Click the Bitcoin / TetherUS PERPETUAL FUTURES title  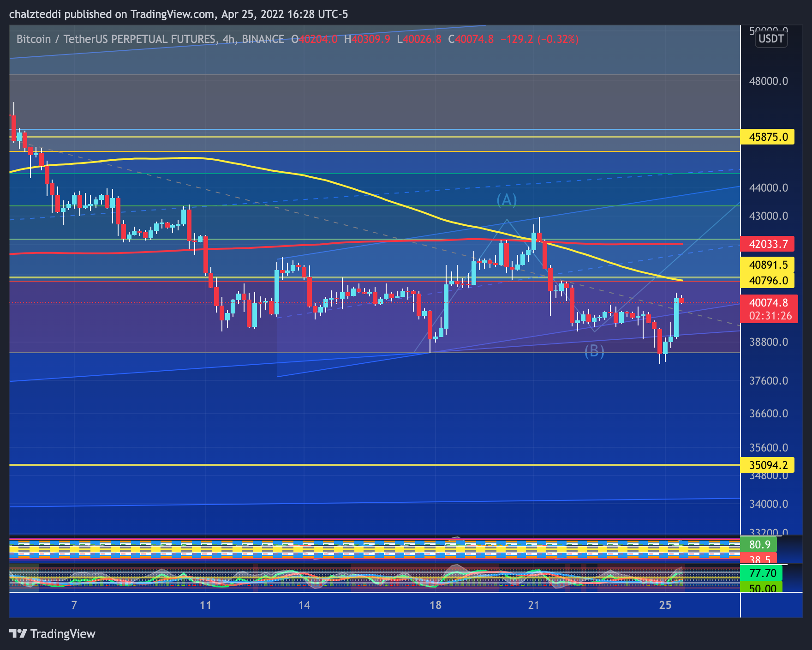pos(116,39)
